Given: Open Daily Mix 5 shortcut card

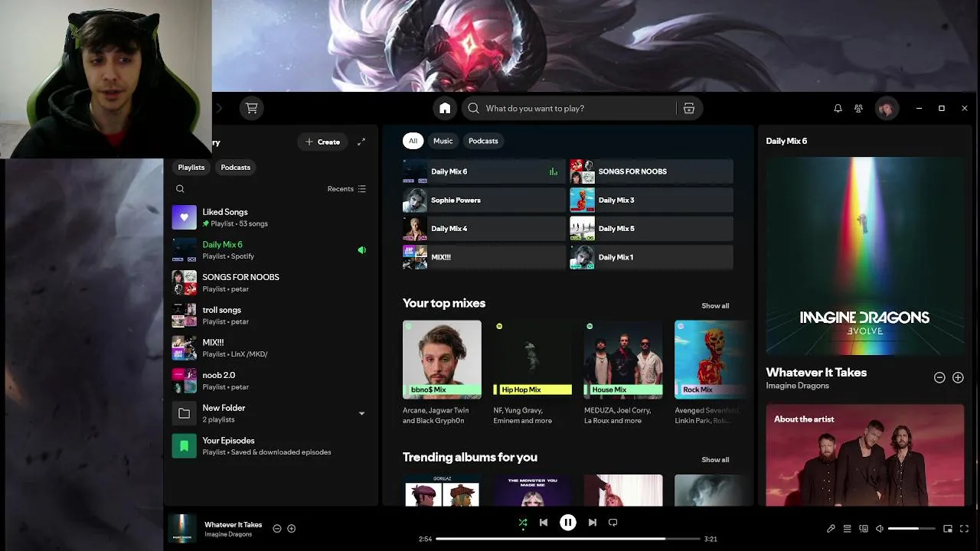Looking at the screenshot, I should click(652, 229).
